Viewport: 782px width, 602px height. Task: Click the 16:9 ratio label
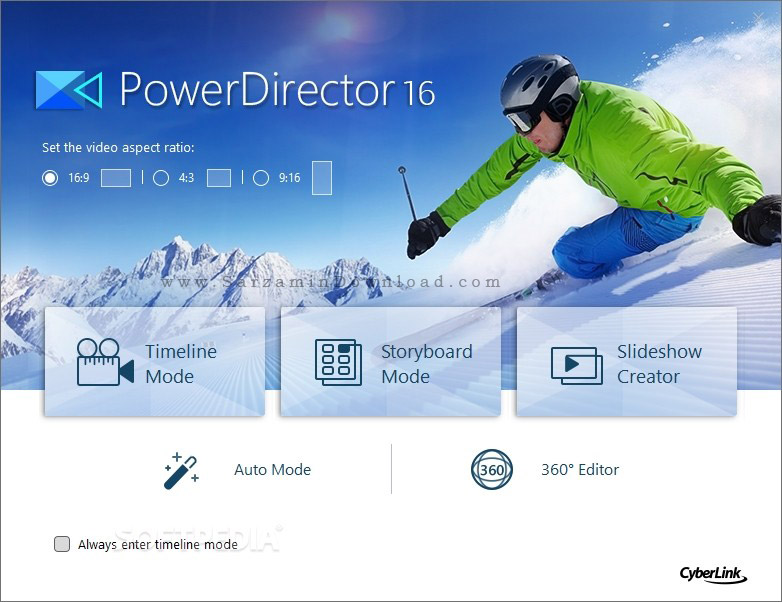point(79,178)
